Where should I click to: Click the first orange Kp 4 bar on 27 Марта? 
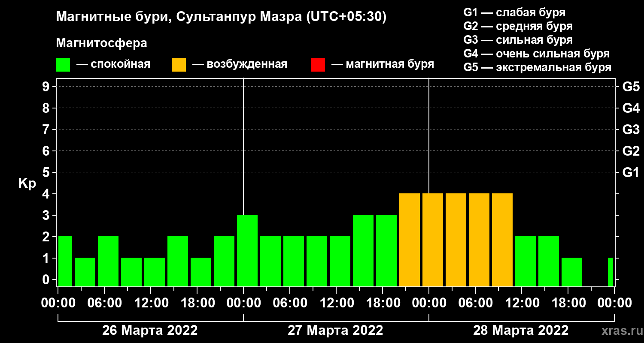point(410,240)
